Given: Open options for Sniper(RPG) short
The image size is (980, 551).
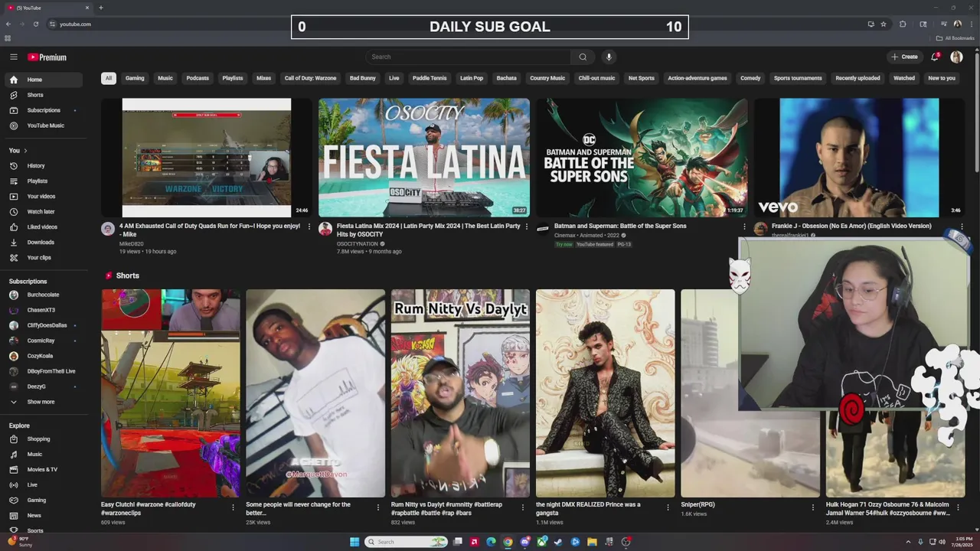Looking at the screenshot, I should (813, 507).
